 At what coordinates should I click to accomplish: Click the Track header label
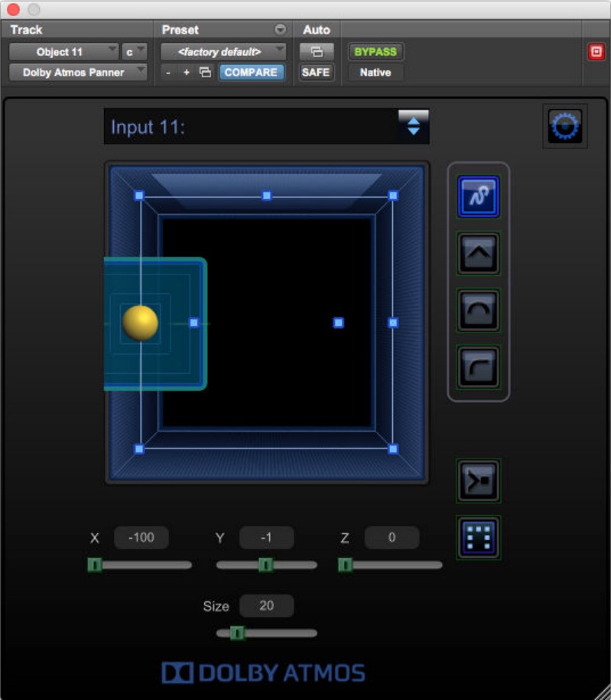[26, 30]
